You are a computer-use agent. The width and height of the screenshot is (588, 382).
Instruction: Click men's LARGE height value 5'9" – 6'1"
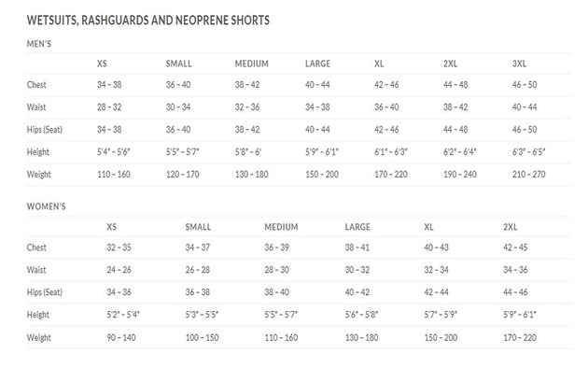tap(322, 151)
